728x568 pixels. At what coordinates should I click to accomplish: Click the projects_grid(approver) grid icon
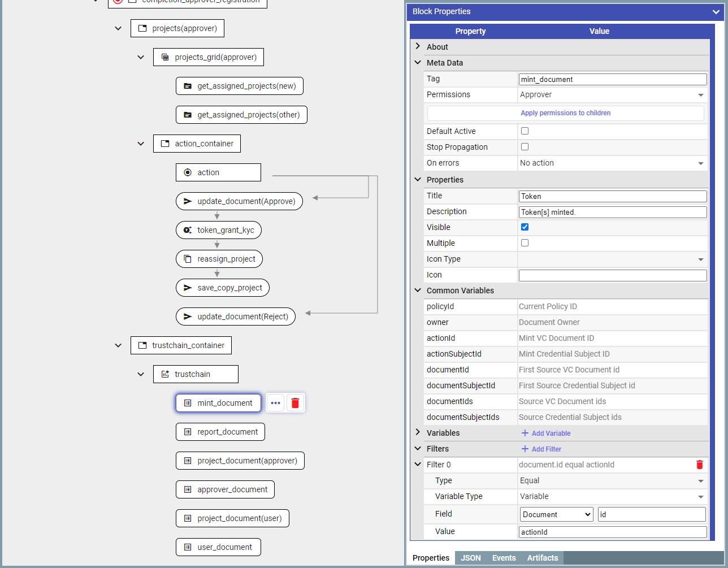click(165, 57)
